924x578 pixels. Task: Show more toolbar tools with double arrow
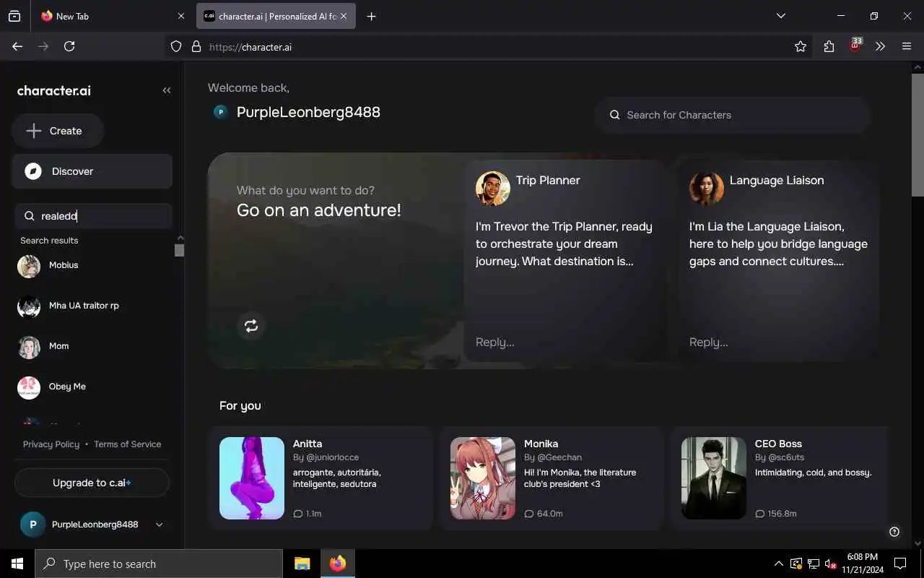(880, 46)
